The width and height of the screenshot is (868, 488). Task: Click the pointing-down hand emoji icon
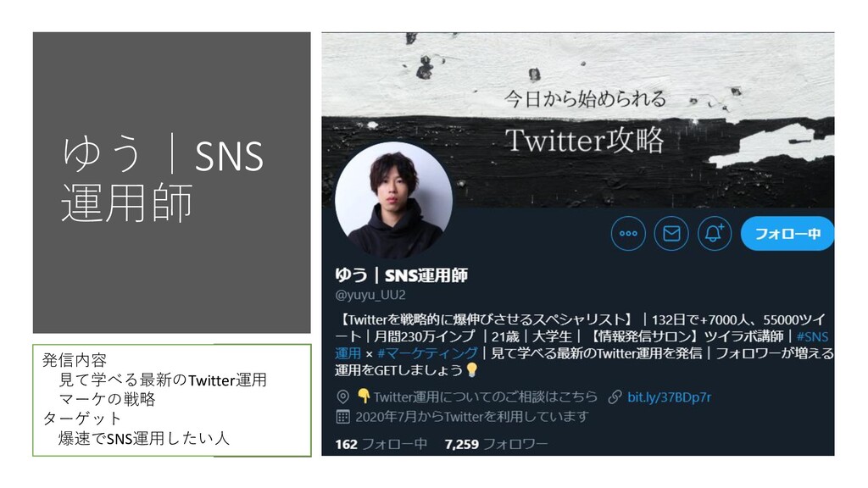pos(364,396)
